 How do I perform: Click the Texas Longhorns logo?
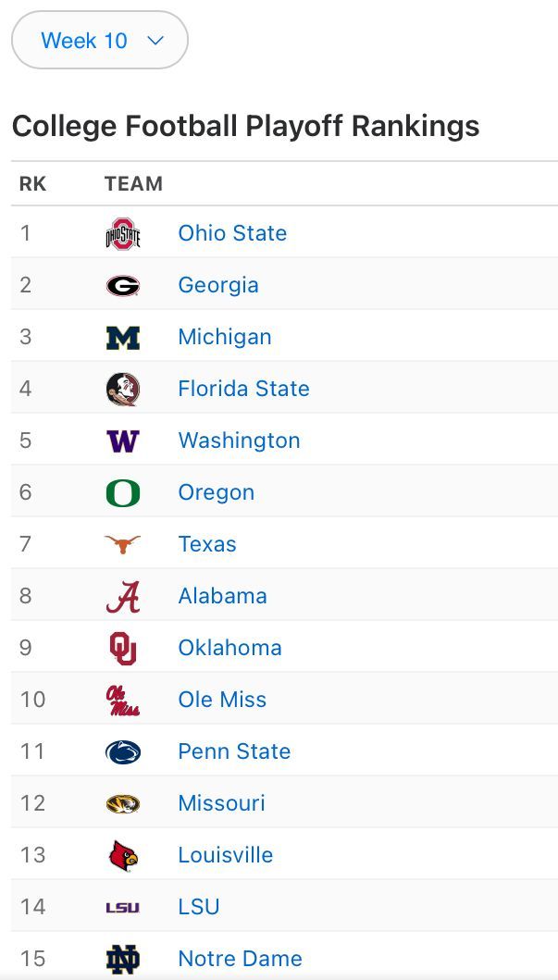click(123, 544)
